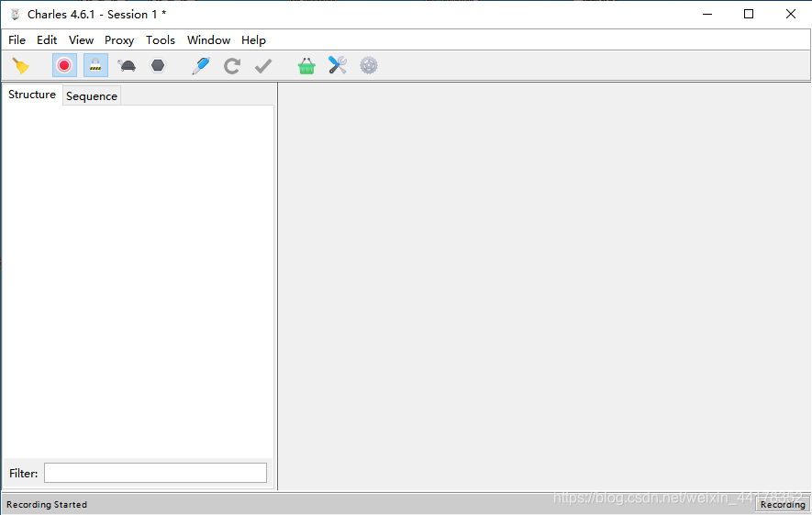This screenshot has width=812, height=515.
Task: Validate selected with the checkmark icon
Action: [x=263, y=66]
